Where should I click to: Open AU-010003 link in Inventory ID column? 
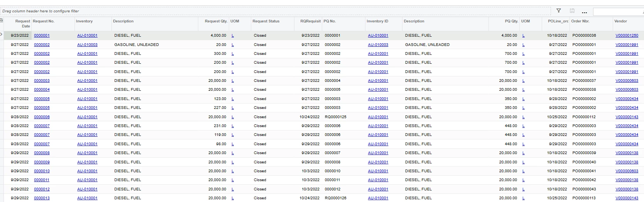click(x=378, y=45)
